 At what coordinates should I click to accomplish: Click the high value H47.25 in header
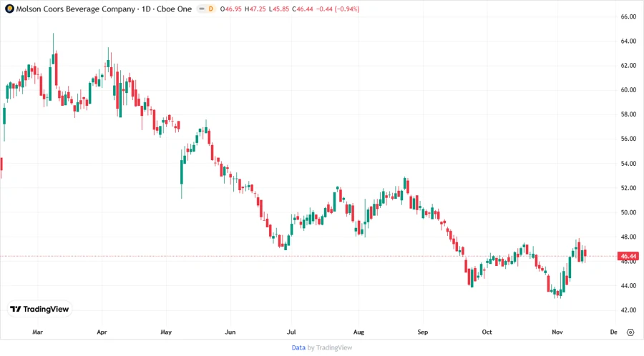[x=255, y=9]
